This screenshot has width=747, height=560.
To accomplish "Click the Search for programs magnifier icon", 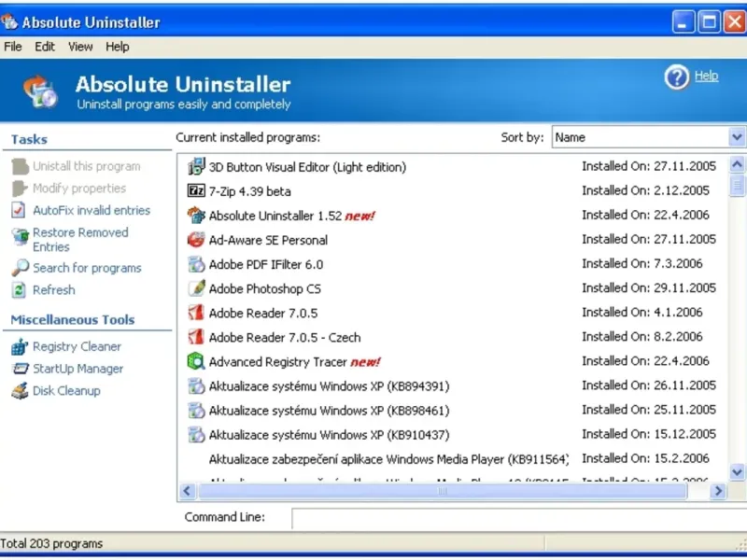I will (20, 268).
